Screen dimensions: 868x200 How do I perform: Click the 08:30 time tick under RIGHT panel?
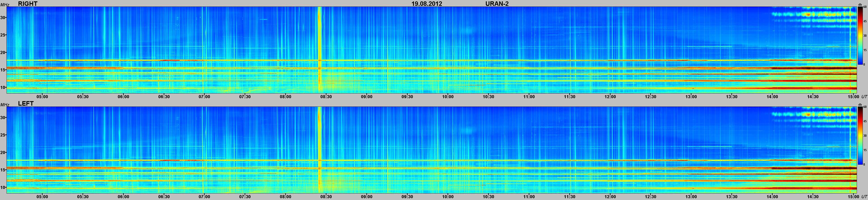tap(326, 97)
